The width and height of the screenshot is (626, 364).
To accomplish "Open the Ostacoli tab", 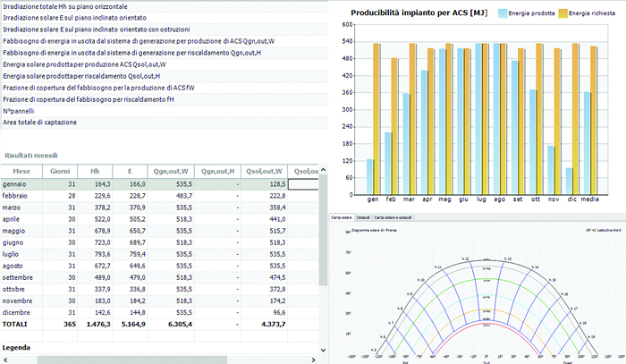I will 363,217.
